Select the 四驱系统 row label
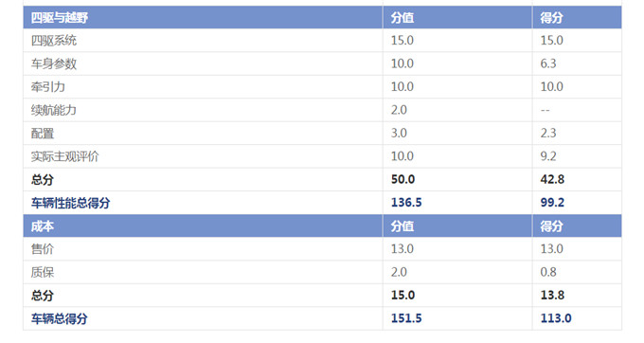Viewport: 644px width, 343px height. (54, 41)
